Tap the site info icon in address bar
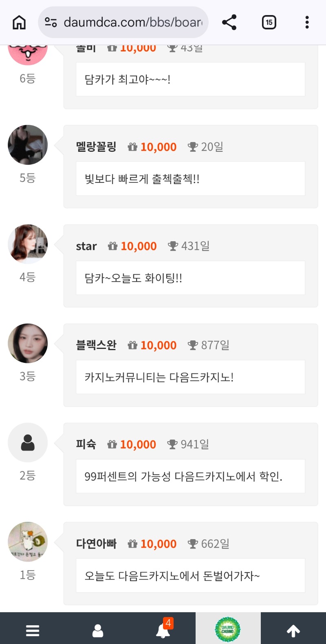Screen dimensions: 326x644 point(51,22)
